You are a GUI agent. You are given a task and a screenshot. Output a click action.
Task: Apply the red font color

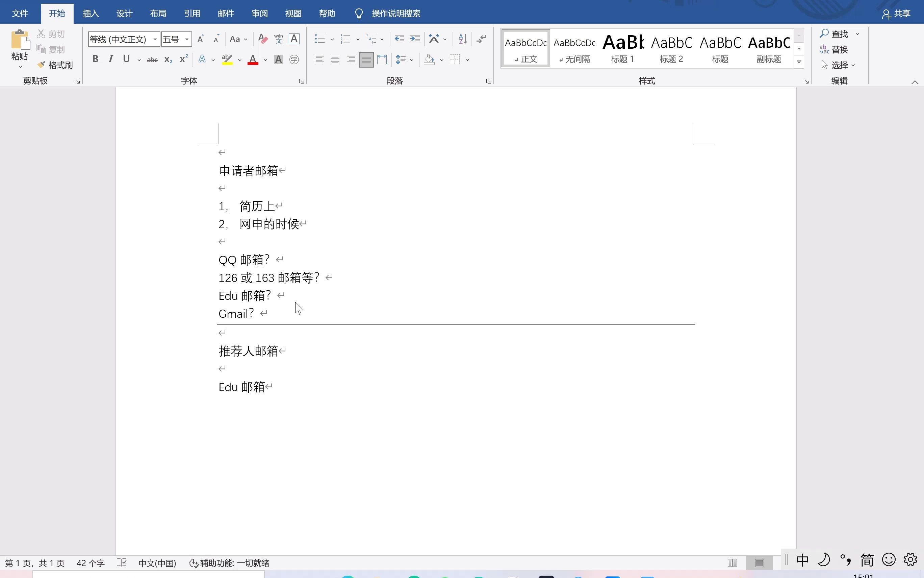click(253, 59)
